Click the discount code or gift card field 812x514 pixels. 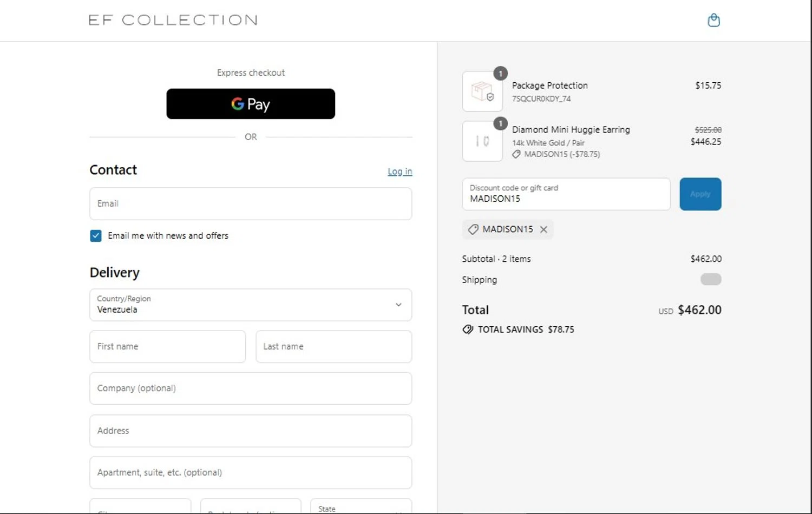(x=566, y=194)
